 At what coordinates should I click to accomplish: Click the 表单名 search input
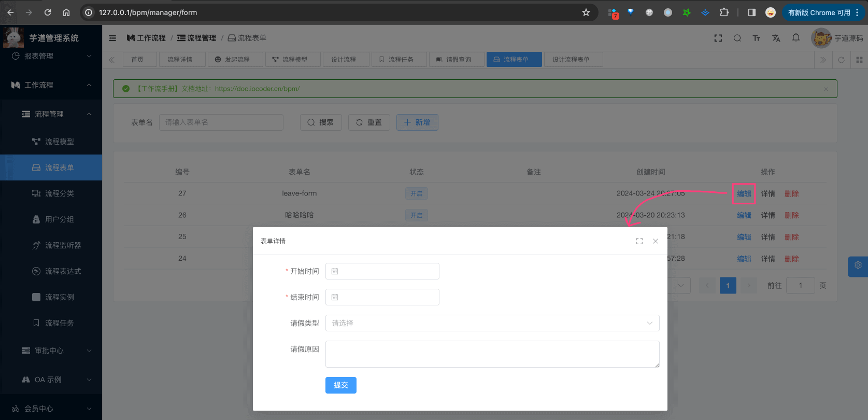coord(221,122)
